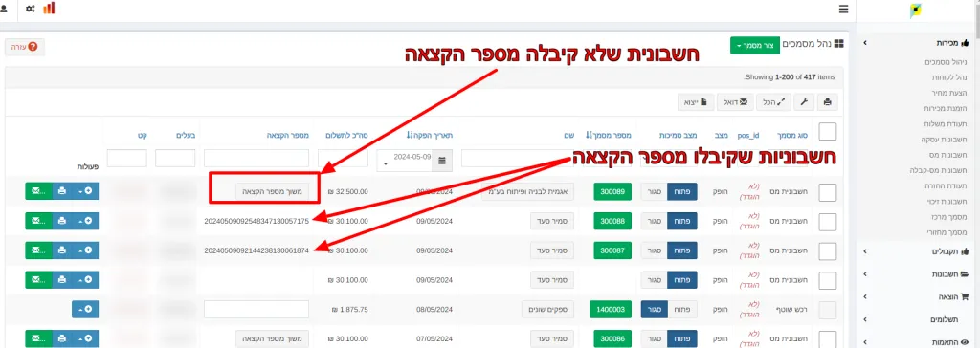Image resolution: width=980 pixels, height=348 pixels.
Task: Expand the התאמות sidebar section
Action: click(917, 341)
